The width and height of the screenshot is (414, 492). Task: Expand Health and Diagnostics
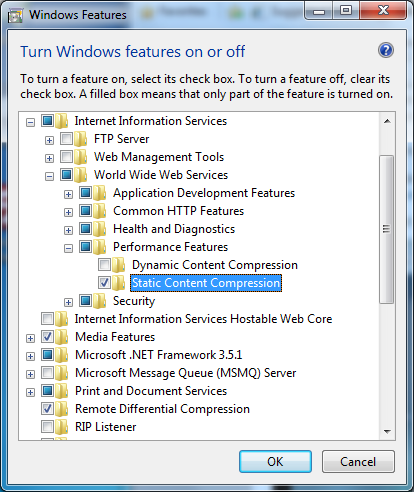point(68,230)
